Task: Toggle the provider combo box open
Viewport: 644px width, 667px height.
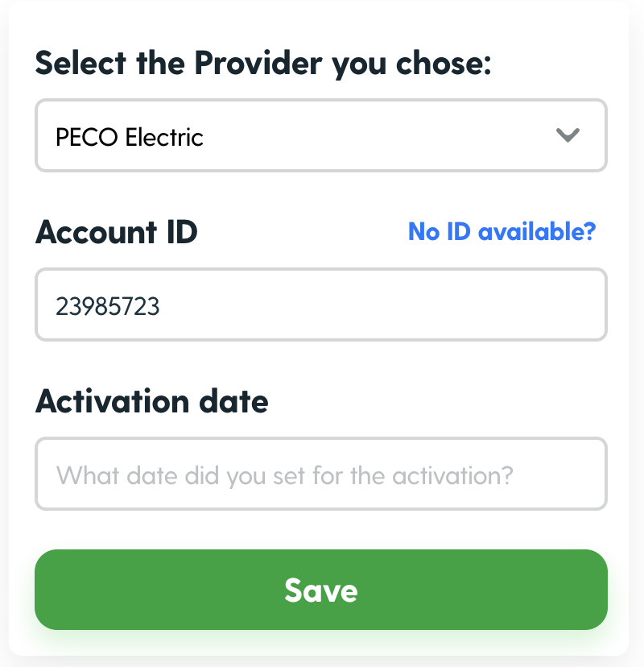Action: pyautogui.click(x=320, y=135)
